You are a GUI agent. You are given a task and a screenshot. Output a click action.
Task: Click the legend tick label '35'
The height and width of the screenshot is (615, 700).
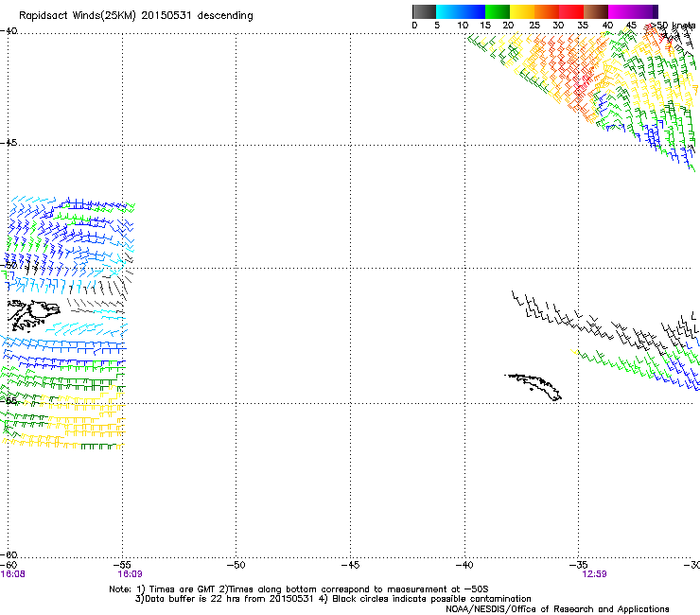583,26
